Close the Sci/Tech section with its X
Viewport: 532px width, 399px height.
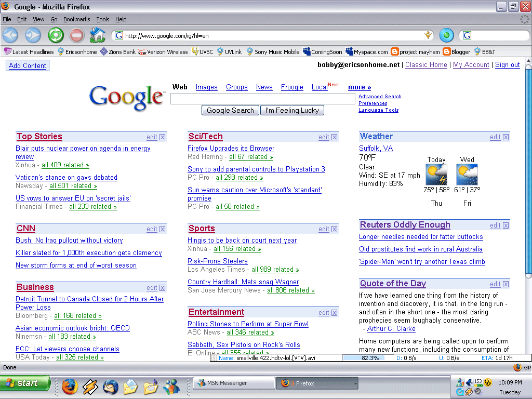[x=335, y=137]
